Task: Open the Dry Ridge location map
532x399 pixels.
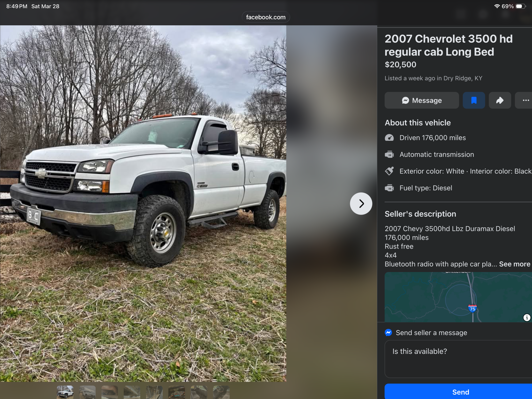Action: (458, 297)
